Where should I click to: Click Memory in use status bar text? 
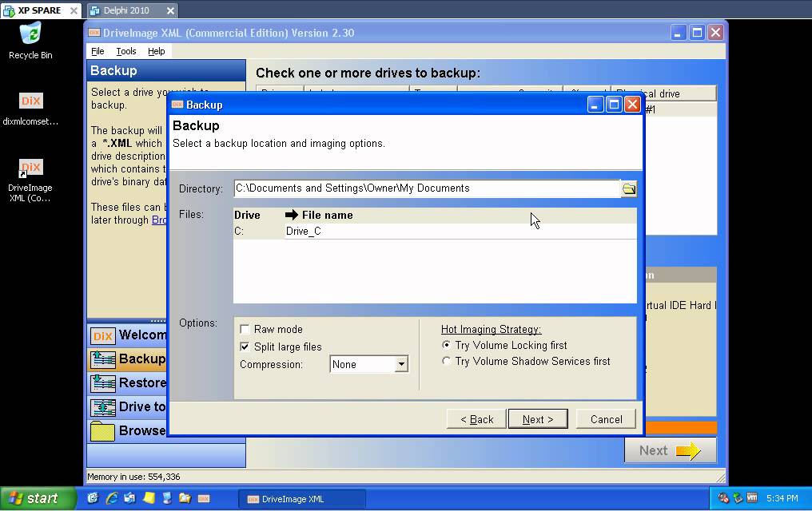[133, 477]
